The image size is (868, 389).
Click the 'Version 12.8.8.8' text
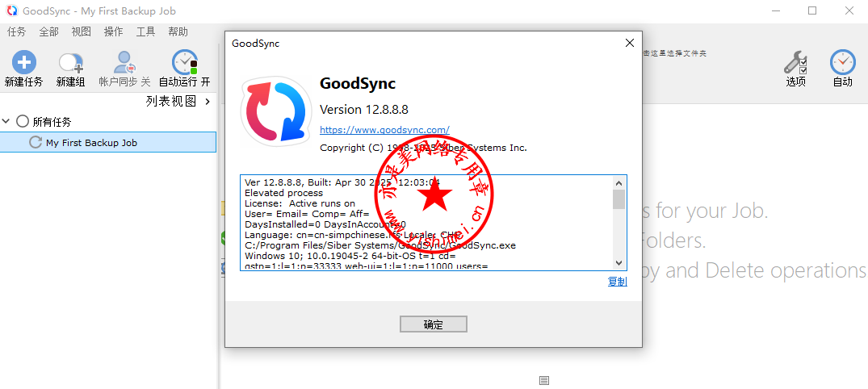364,110
